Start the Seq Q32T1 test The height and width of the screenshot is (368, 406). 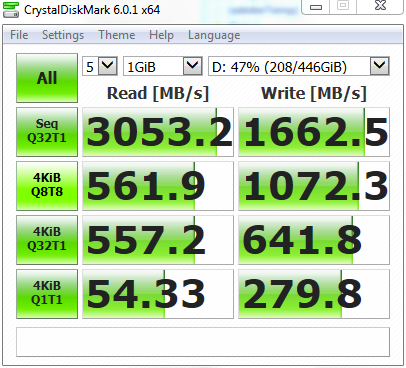(x=47, y=132)
